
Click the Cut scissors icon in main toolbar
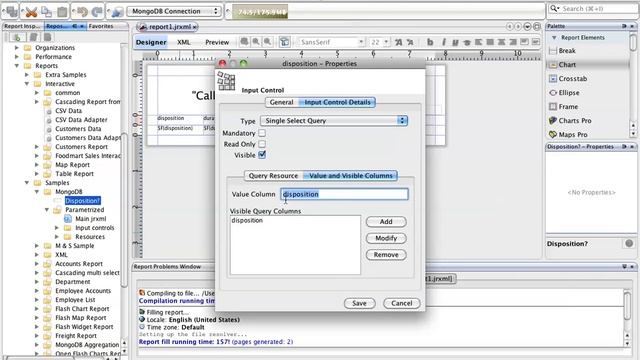click(x=31, y=12)
